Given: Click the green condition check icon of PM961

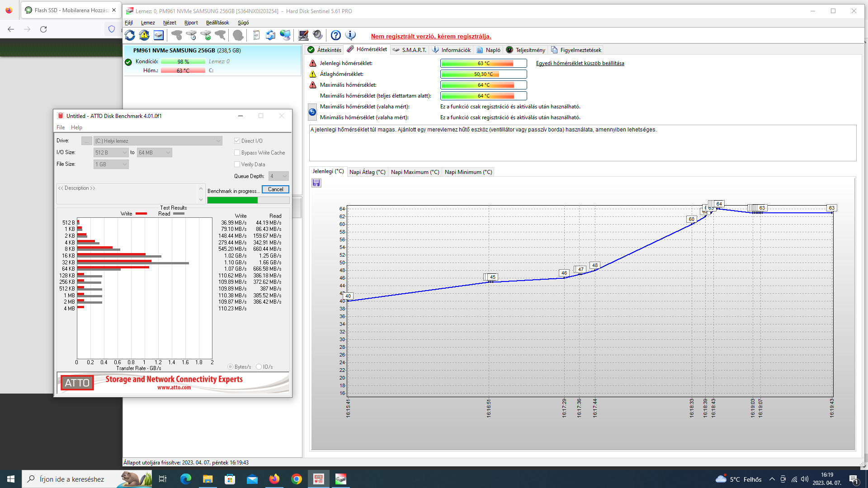Looking at the screenshot, I should pos(128,62).
